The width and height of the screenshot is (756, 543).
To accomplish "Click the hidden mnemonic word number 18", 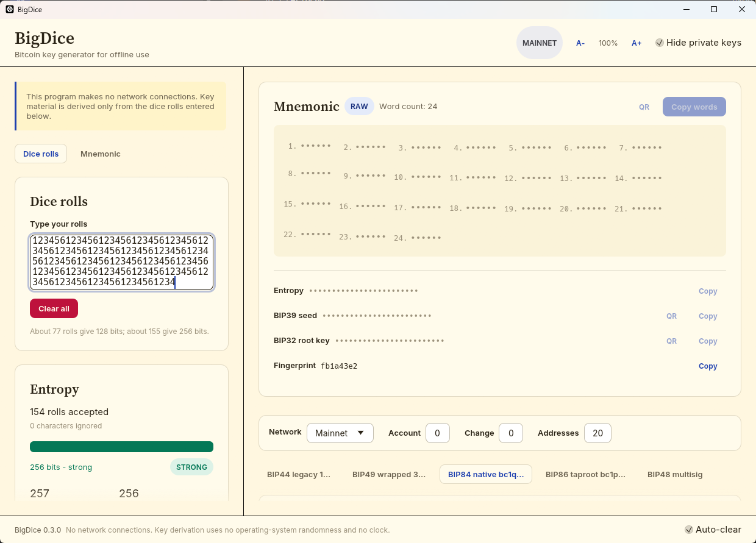I will (472, 208).
